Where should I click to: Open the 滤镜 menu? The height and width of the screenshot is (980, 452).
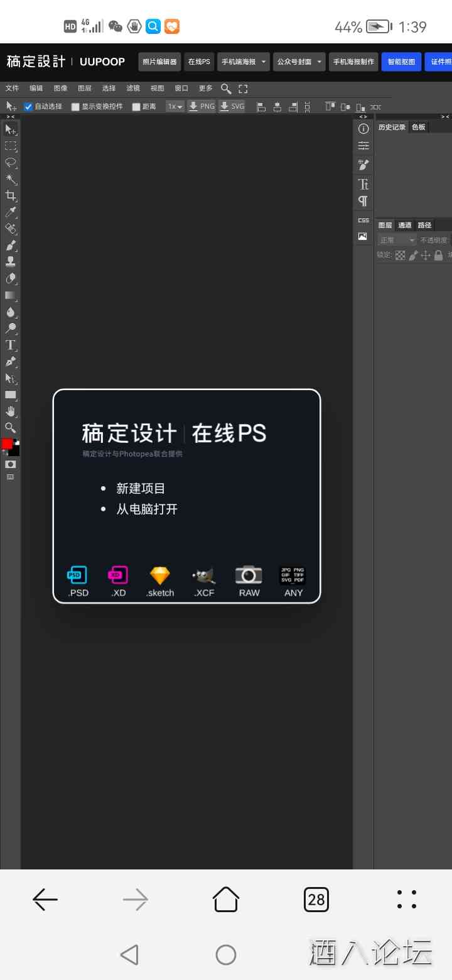tap(133, 89)
